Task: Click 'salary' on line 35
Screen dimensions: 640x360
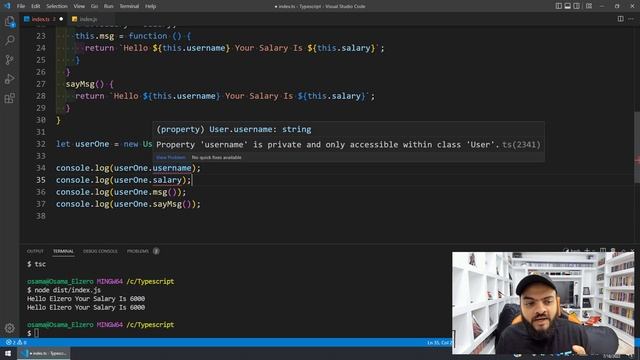Action: 167,180
